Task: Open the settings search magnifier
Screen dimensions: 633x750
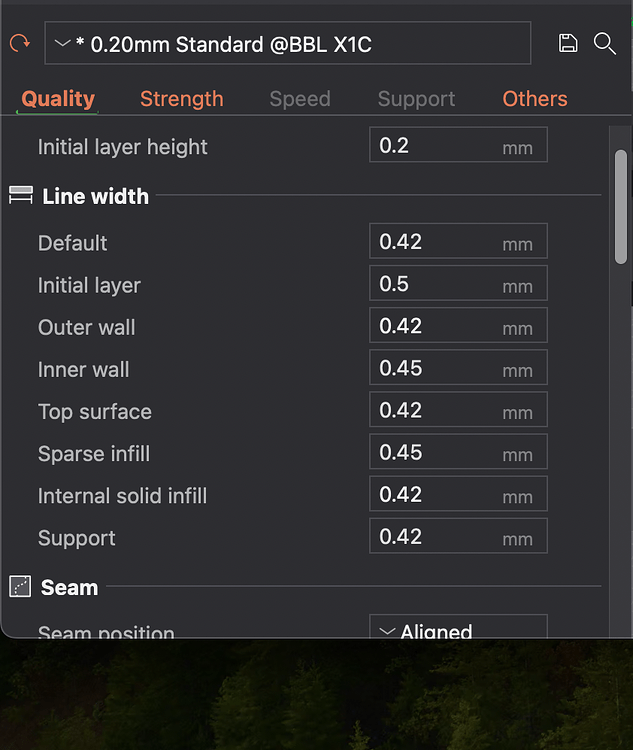Action: [605, 44]
